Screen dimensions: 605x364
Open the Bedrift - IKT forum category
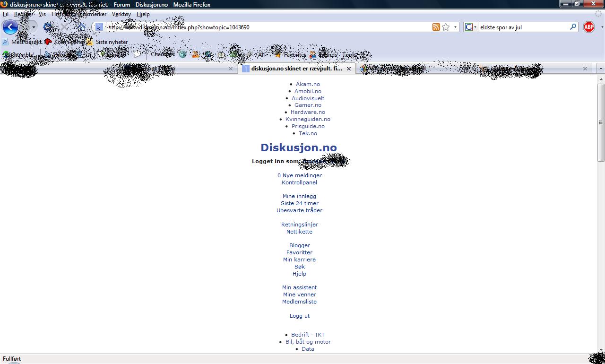pyautogui.click(x=308, y=335)
